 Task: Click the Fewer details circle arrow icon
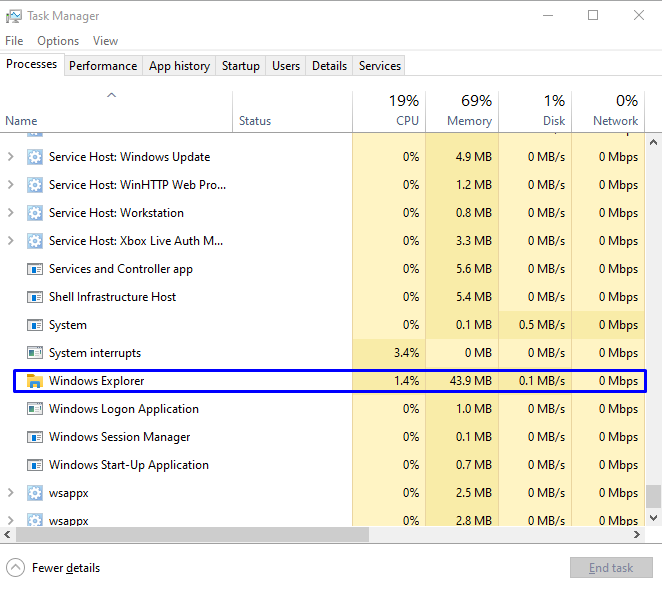(x=16, y=568)
